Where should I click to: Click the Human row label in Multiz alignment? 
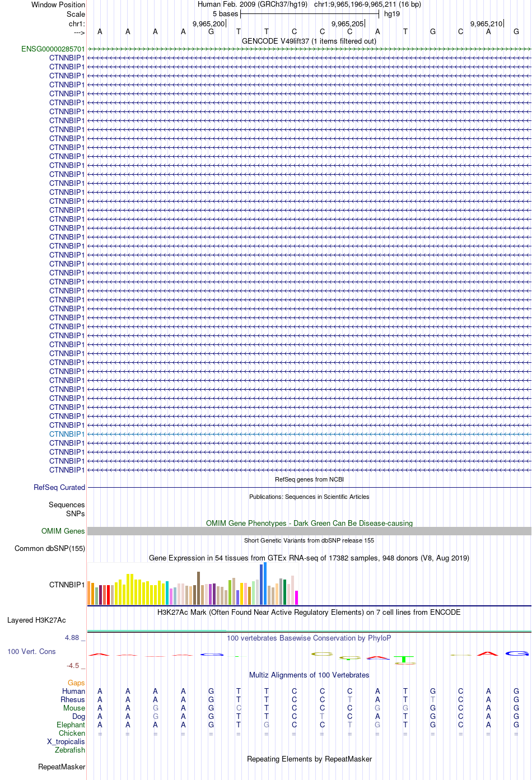73,692
